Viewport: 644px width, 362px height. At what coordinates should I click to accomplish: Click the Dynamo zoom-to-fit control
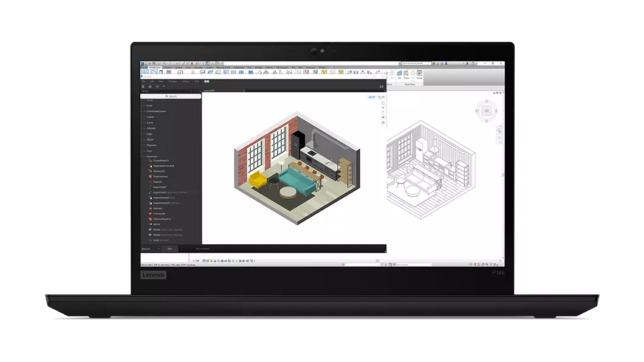pyautogui.click(x=383, y=103)
